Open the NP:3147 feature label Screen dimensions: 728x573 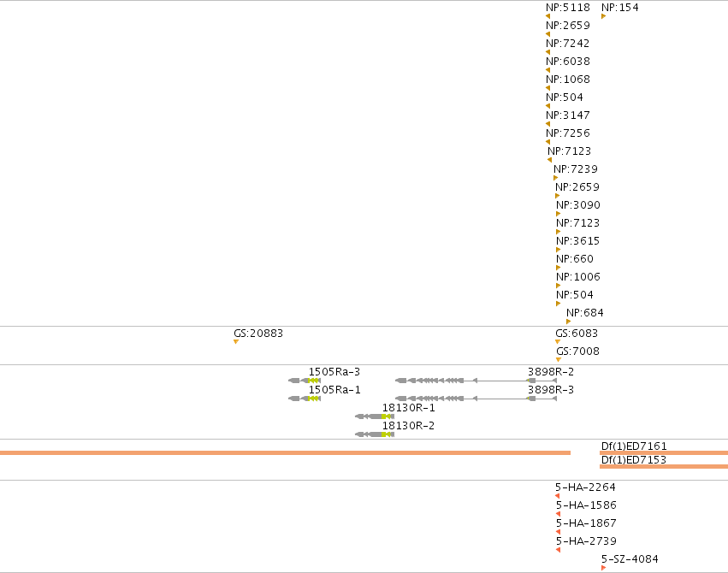(568, 115)
